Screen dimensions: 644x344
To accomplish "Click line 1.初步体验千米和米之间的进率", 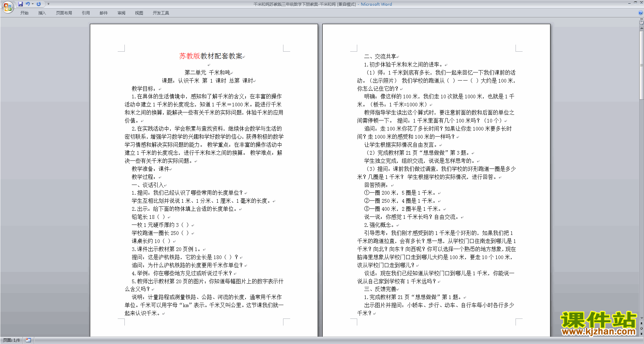I will tap(403, 64).
